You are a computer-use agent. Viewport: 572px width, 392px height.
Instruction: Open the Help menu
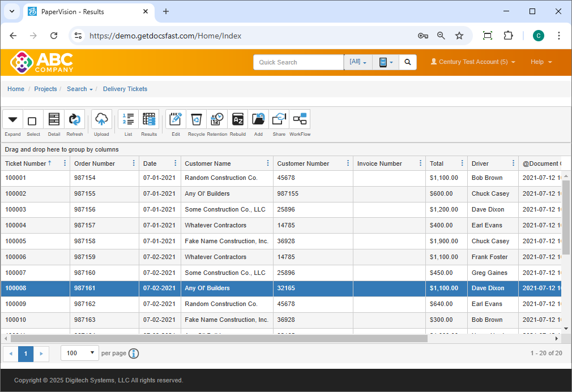541,62
